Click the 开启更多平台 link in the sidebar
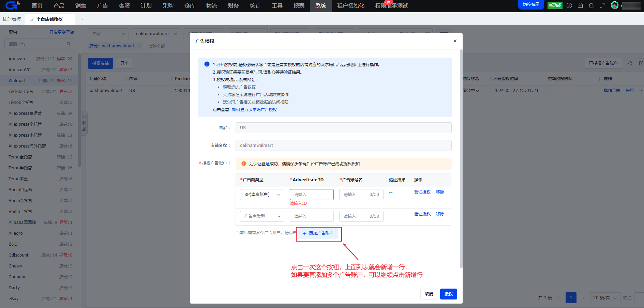The width and height of the screenshot is (644, 308). [62, 32]
